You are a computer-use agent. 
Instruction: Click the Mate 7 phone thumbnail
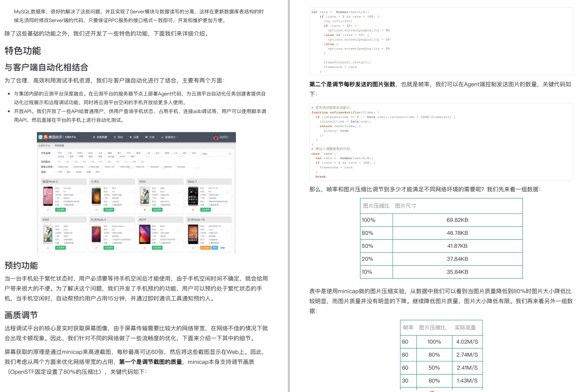193,196
